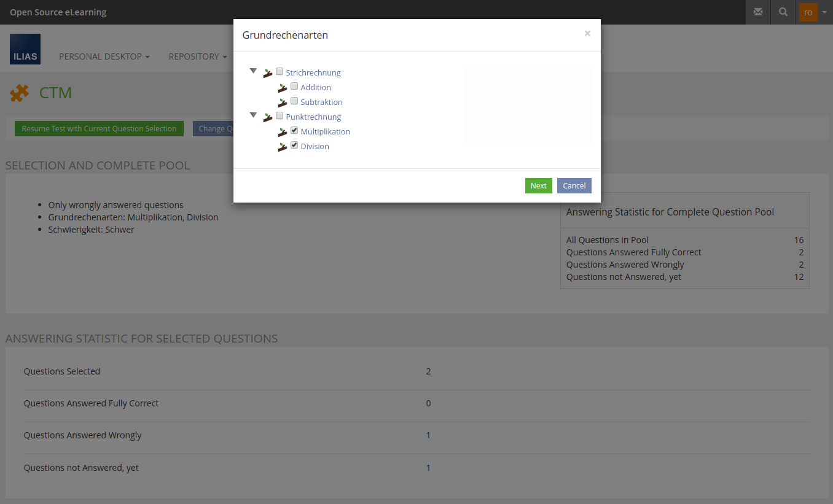Click the Next button in dialog
Viewport: 833px width, 504px height.
click(x=539, y=186)
